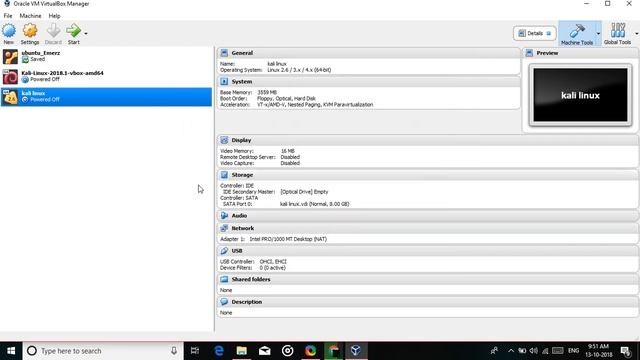The width and height of the screenshot is (640, 360).
Task: Click the System section icon
Action: 224,82
